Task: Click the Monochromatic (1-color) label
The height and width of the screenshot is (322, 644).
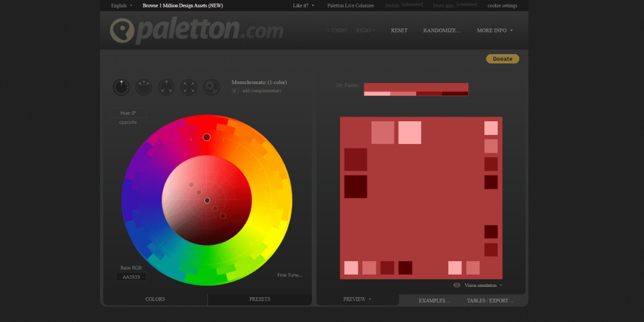Action: (259, 82)
